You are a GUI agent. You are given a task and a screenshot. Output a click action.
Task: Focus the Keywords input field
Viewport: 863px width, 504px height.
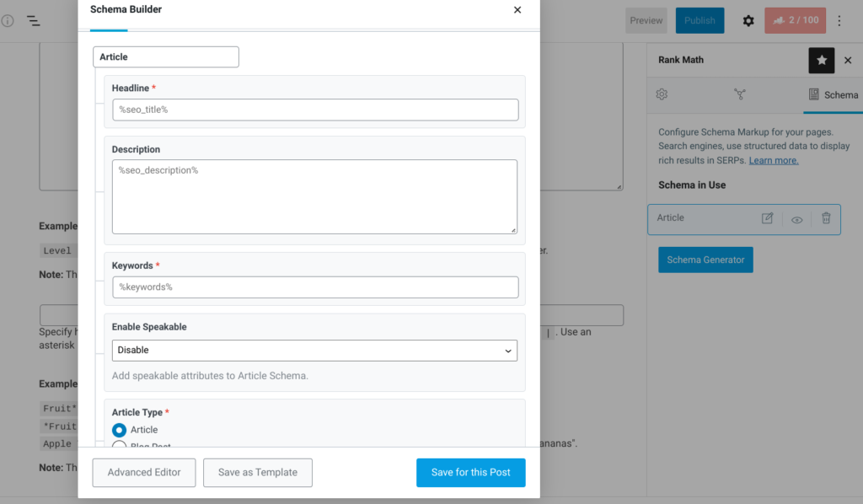click(315, 287)
